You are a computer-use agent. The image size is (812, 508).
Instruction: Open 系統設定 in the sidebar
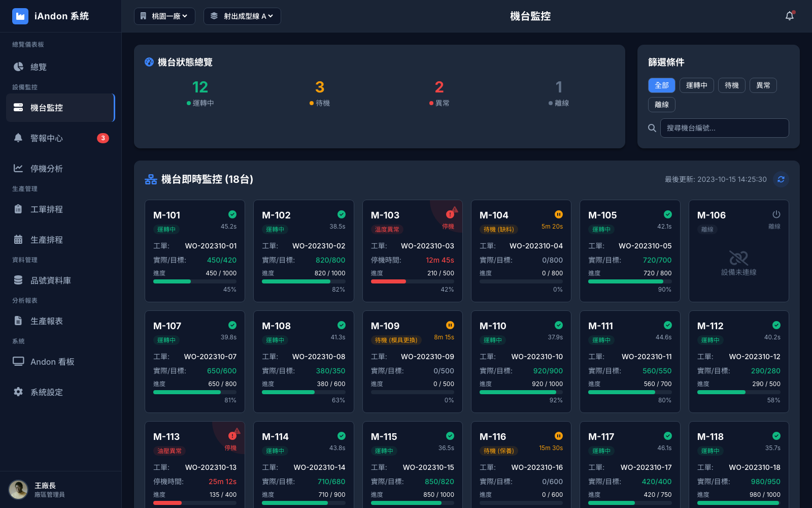click(61, 392)
